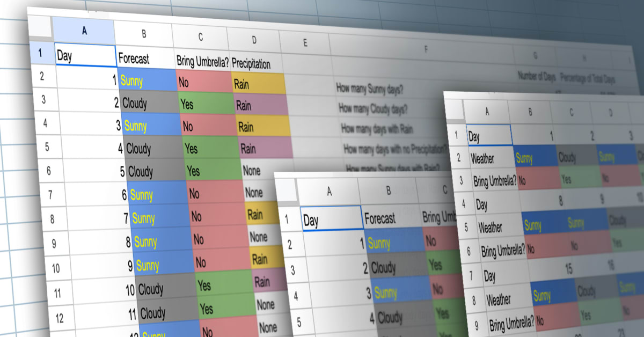Click "Percentage of Total Days" header cell

tap(587, 79)
